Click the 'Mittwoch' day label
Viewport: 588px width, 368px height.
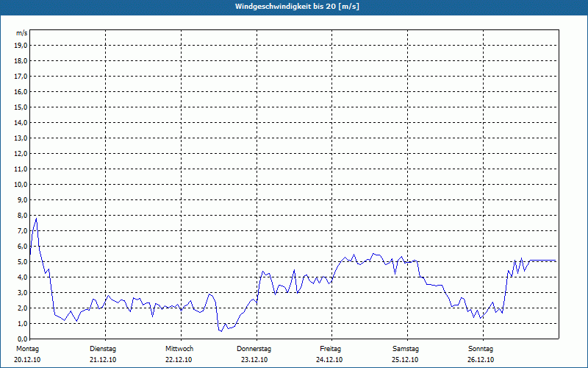[x=179, y=349]
